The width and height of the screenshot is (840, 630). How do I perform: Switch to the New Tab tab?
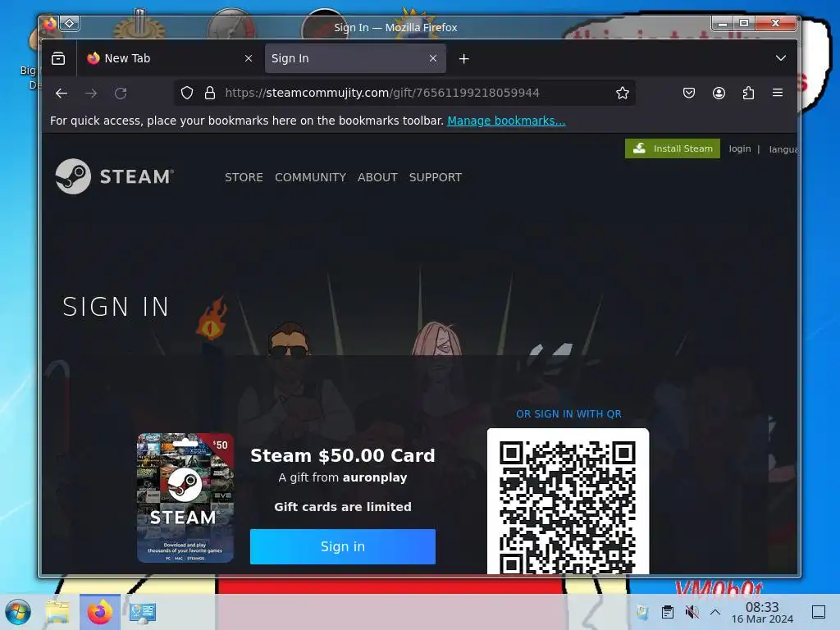point(169,58)
